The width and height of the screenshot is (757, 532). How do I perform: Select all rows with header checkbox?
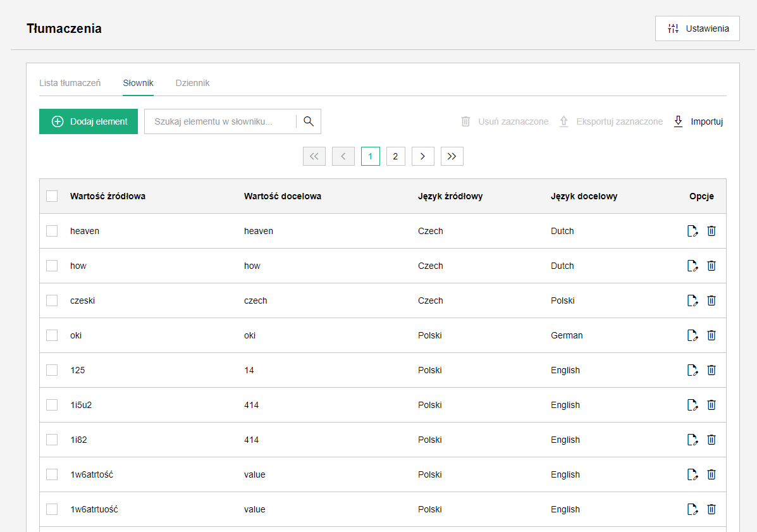52,196
